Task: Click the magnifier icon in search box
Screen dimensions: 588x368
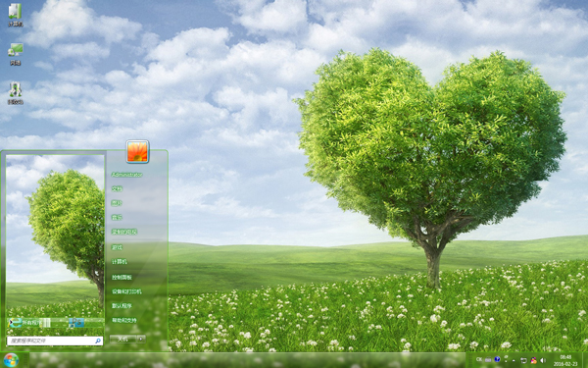Action: [98, 341]
